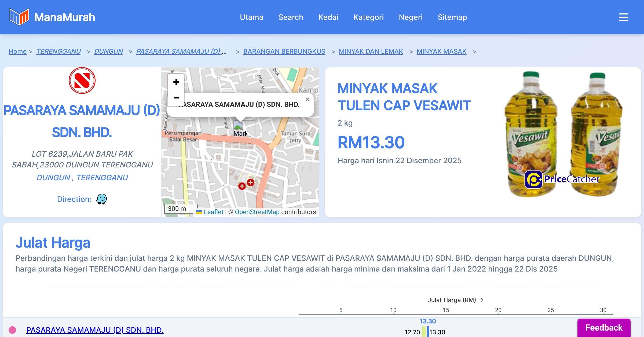Screen dimensions: 644x337
Task: Click the TERENGGANU breadcrumb link
Action: pyautogui.click(x=58, y=51)
